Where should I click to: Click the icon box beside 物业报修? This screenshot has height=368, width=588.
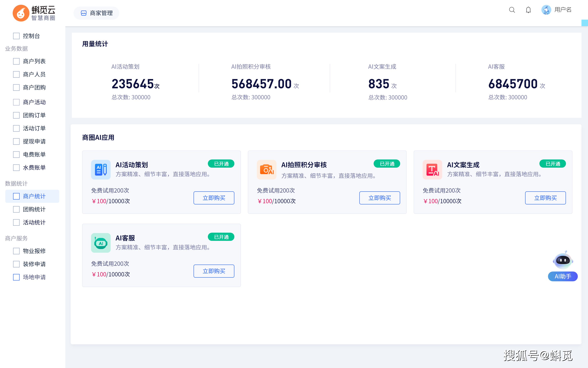click(x=16, y=251)
